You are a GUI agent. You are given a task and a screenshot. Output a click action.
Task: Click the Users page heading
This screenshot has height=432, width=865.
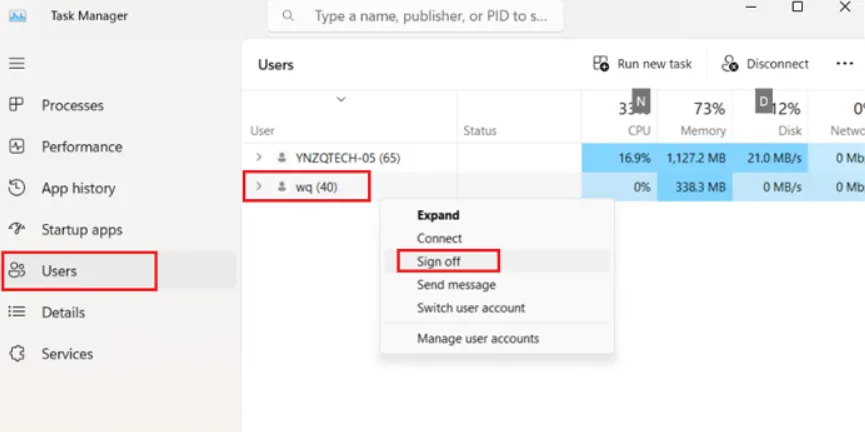(x=275, y=65)
